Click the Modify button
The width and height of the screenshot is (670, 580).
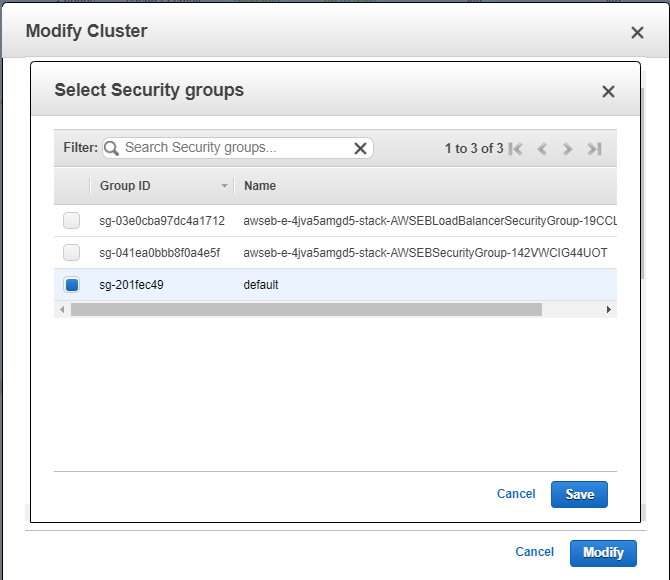(x=603, y=553)
